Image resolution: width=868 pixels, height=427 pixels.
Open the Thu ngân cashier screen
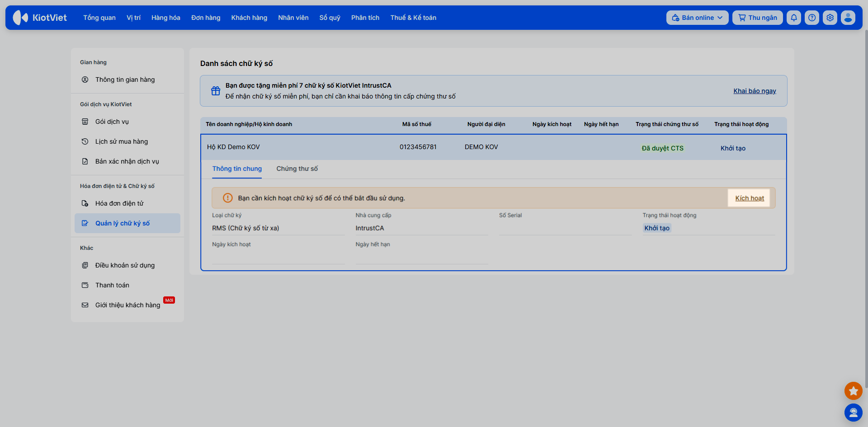(x=758, y=18)
